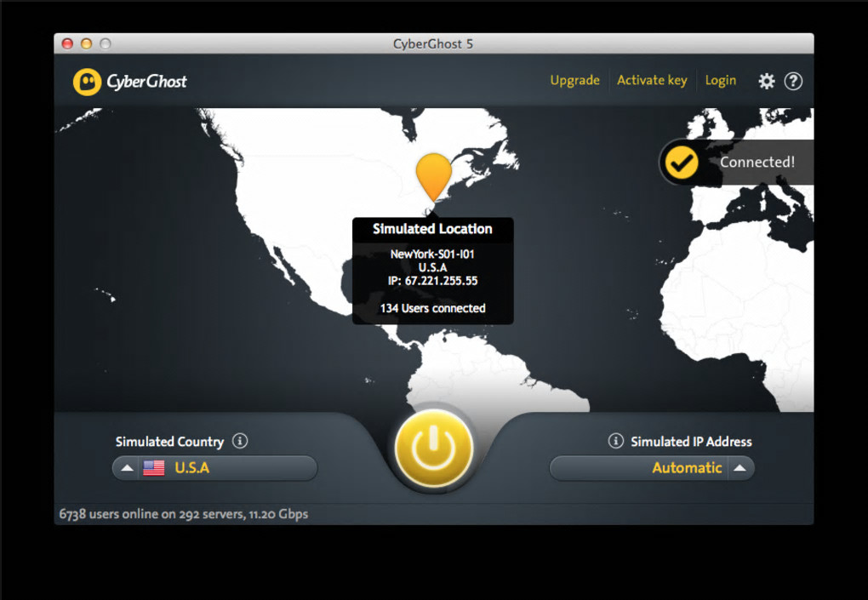
Task: Toggle the VPN connection power button
Action: coord(433,447)
